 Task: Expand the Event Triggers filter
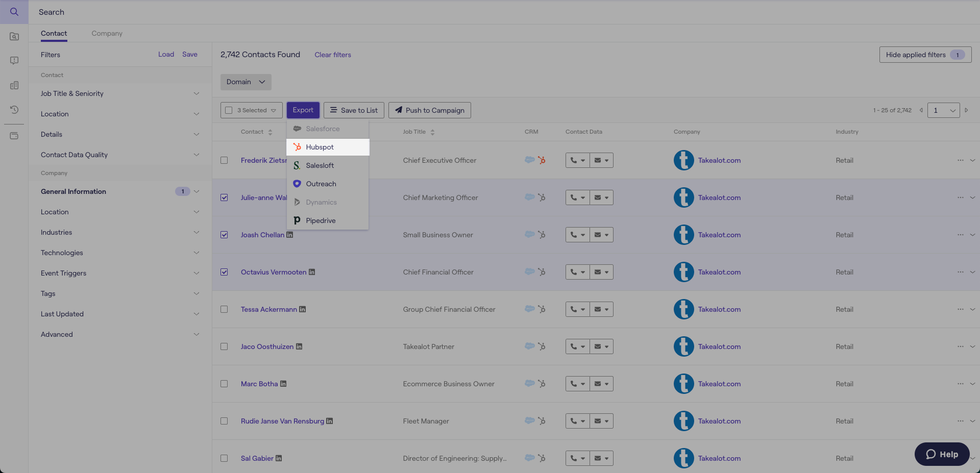(120, 273)
